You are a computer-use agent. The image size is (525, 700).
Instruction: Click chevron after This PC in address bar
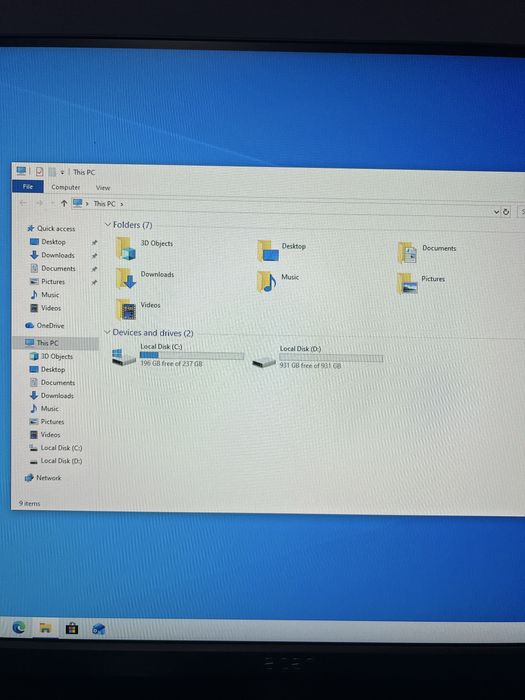(x=121, y=204)
